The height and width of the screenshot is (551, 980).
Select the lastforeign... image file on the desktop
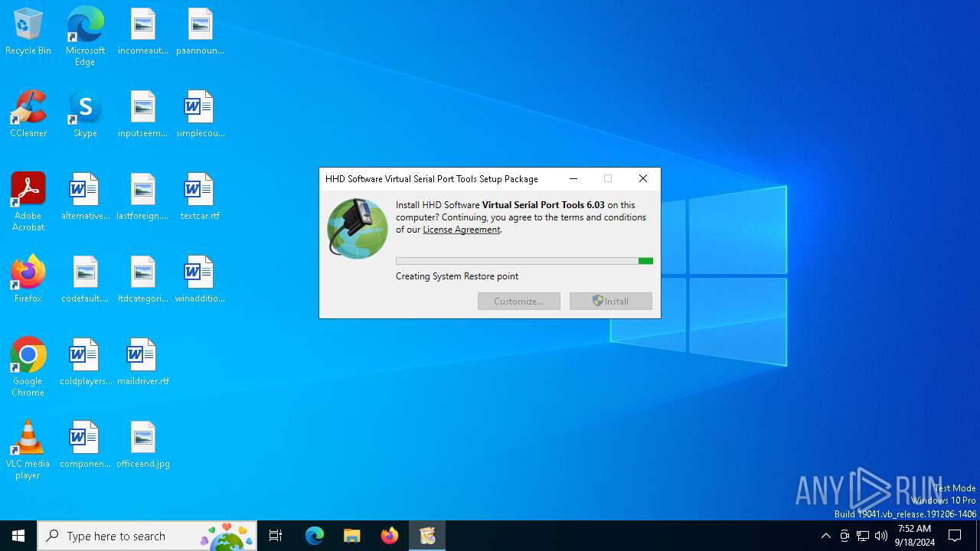pos(143,197)
